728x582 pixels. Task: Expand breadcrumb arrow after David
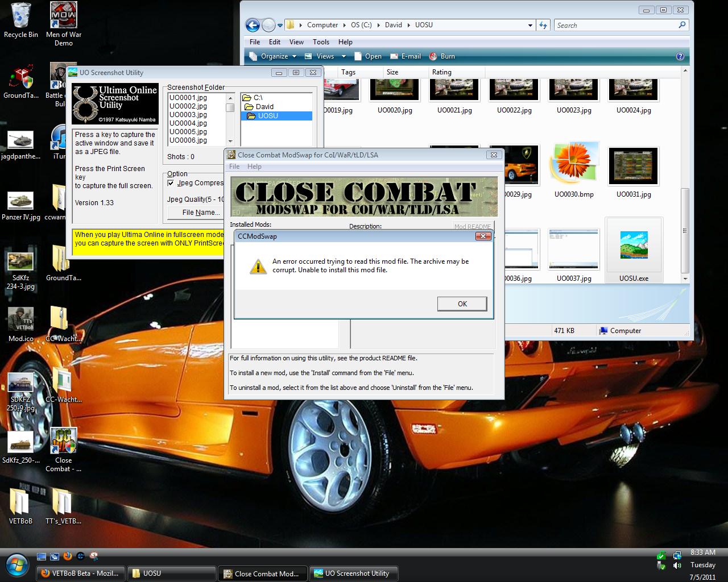[408, 25]
